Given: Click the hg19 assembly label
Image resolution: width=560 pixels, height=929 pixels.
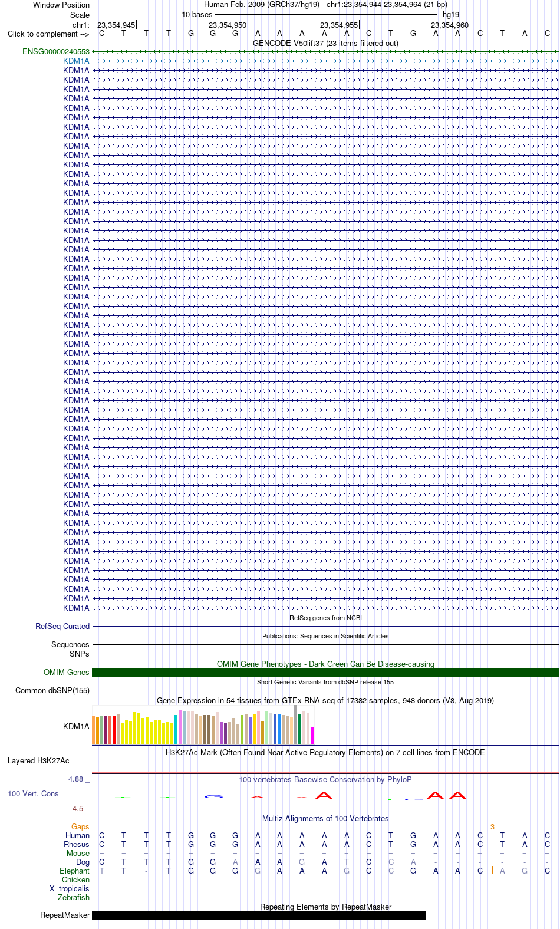Looking at the screenshot, I should pyautogui.click(x=451, y=14).
